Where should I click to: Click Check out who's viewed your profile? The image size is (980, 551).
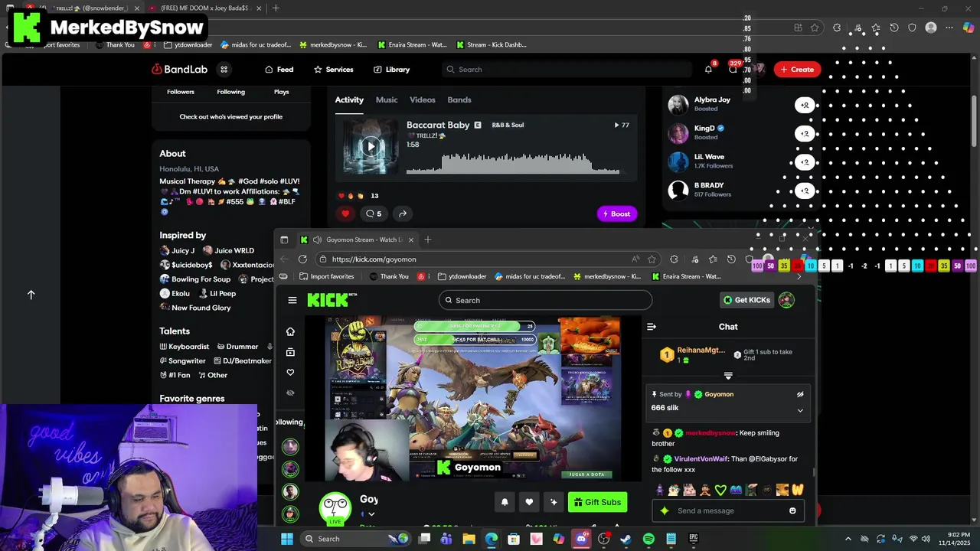tap(230, 116)
